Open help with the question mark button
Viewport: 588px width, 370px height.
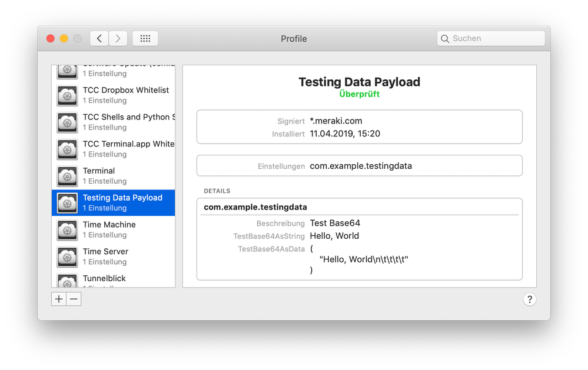[529, 299]
